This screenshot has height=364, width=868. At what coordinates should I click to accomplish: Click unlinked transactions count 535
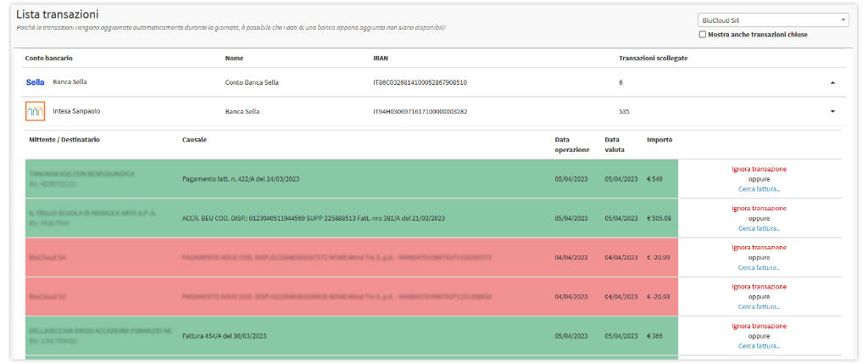coord(624,111)
